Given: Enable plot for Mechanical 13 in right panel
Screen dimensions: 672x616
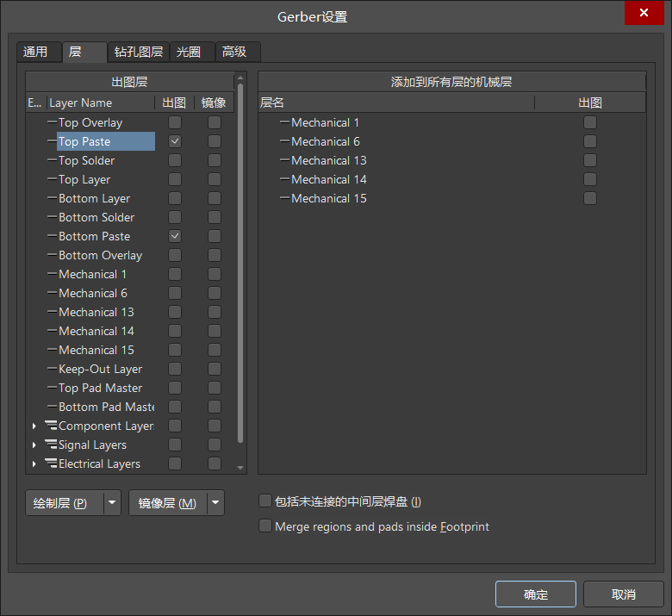Looking at the screenshot, I should pyautogui.click(x=590, y=160).
